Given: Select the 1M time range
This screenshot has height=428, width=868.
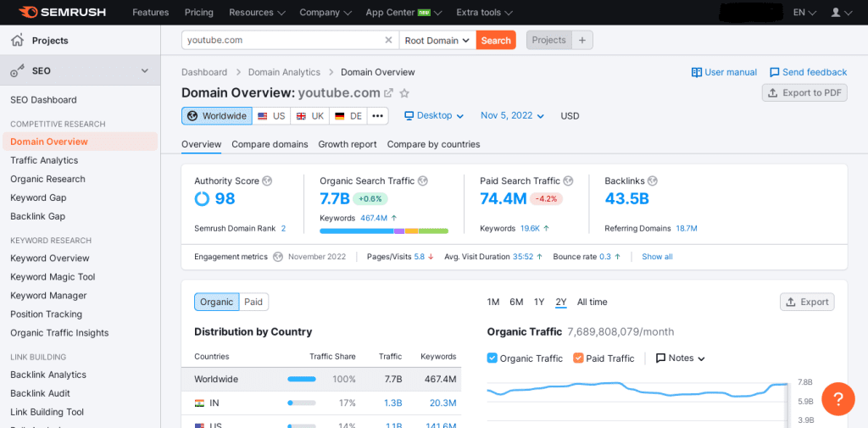Looking at the screenshot, I should pyautogui.click(x=493, y=302).
